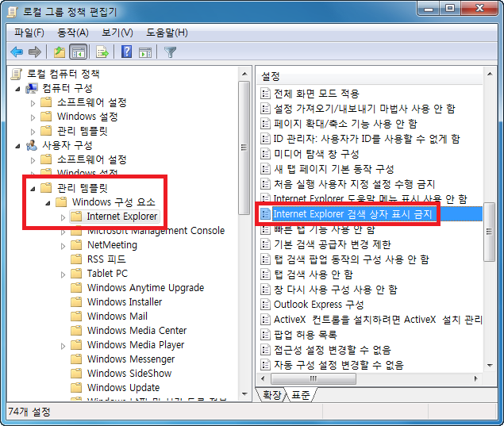This screenshot has width=504, height=426.
Task: Expand the Windows Media Player node
Action: (x=63, y=346)
